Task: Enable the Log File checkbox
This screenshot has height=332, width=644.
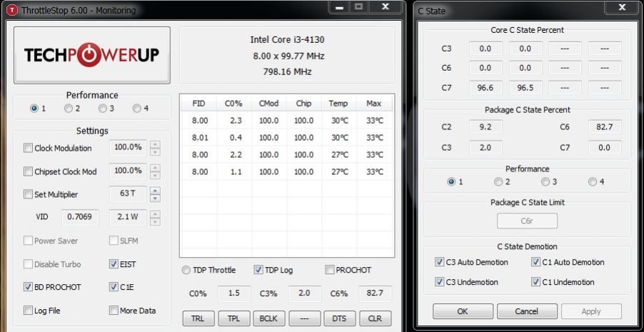Action: point(28,310)
